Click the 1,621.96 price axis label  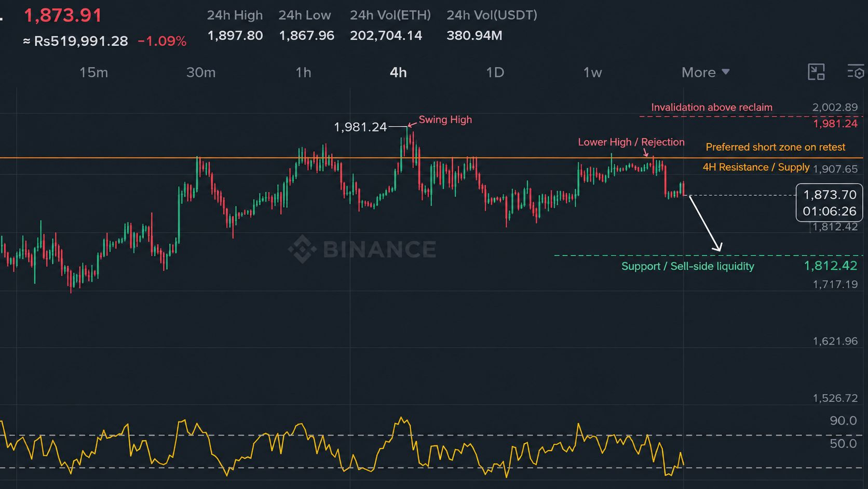coord(835,341)
